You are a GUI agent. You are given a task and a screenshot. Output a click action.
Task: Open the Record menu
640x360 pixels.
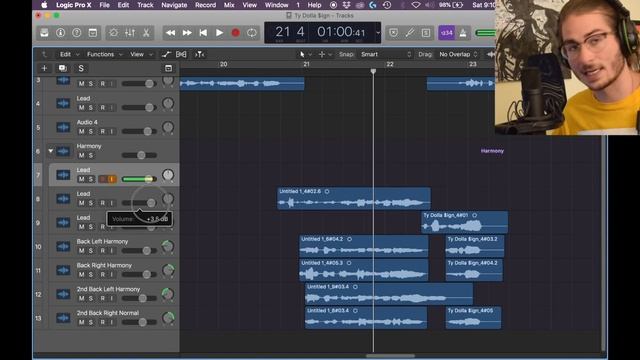[x=205, y=5]
